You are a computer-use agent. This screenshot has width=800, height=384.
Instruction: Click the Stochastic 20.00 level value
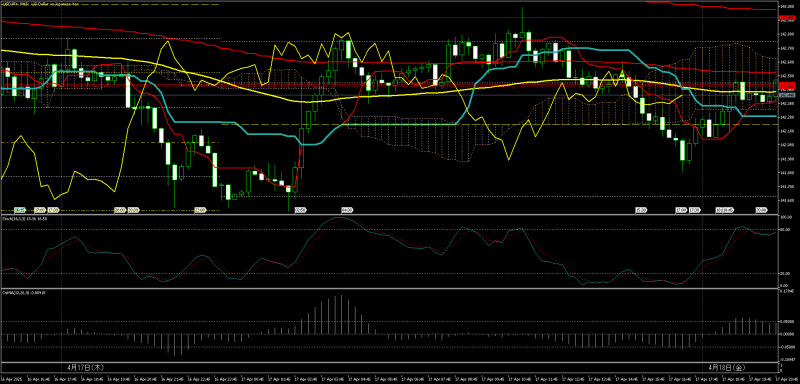pos(786,273)
